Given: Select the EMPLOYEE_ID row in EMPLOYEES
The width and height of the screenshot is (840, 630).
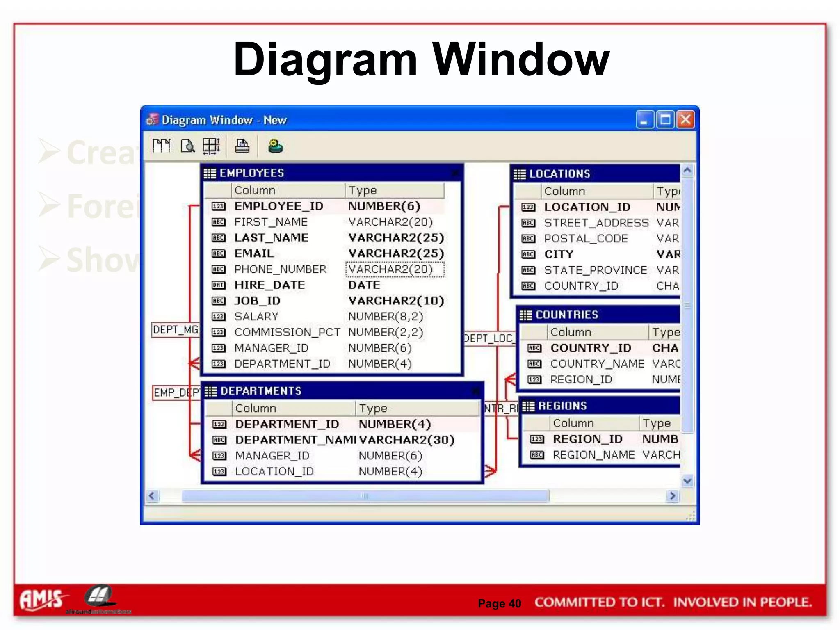Looking at the screenshot, I should click(x=278, y=206).
